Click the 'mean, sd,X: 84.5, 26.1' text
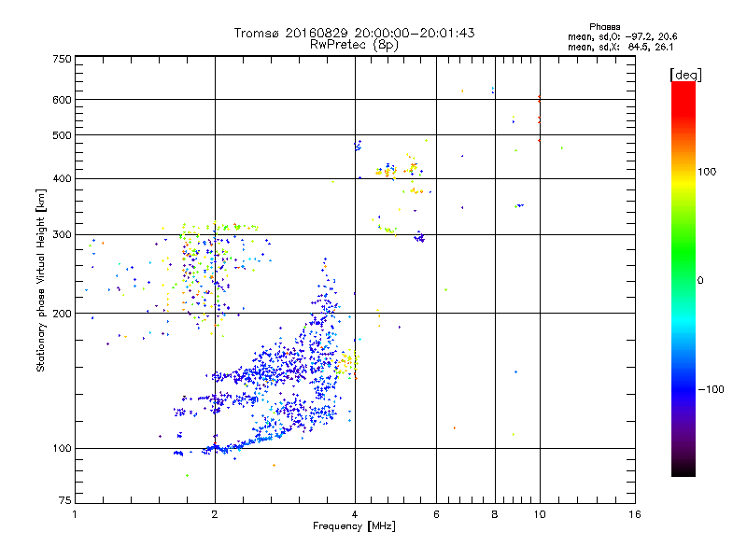This screenshot has height=560, width=747. click(x=620, y=47)
